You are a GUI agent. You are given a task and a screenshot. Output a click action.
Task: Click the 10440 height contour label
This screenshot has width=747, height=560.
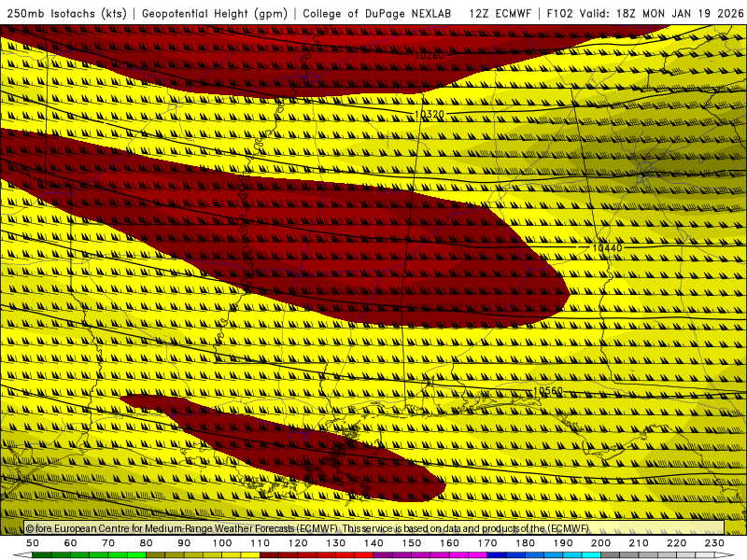[x=607, y=247]
